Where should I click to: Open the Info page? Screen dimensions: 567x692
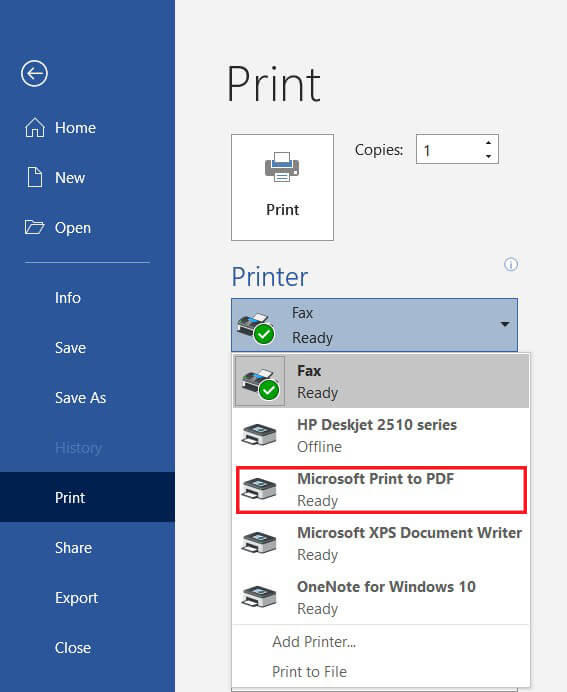click(x=87, y=298)
